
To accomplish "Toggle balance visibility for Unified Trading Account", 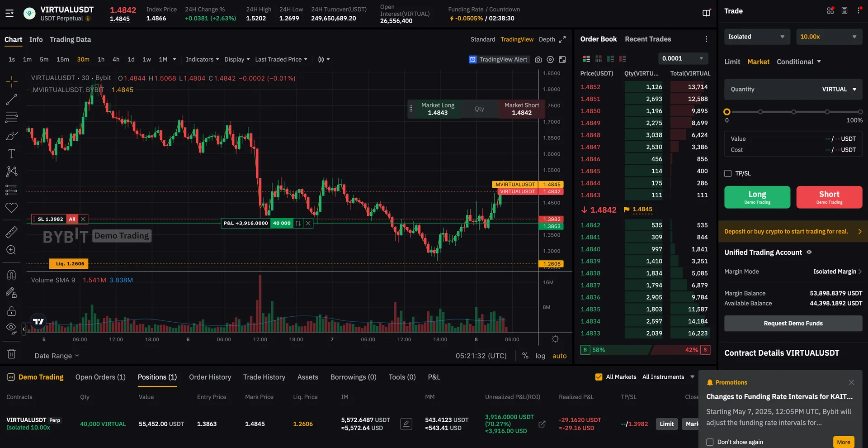I will [x=809, y=252].
